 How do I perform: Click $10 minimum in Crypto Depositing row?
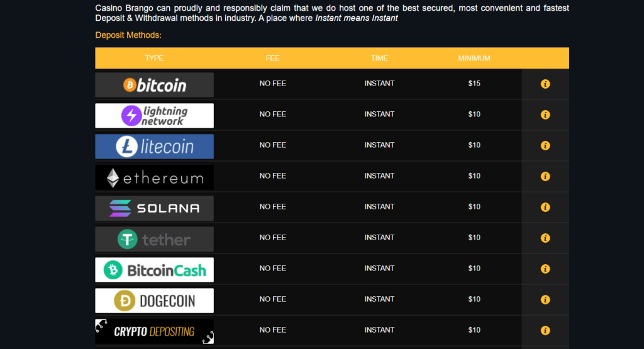474,330
